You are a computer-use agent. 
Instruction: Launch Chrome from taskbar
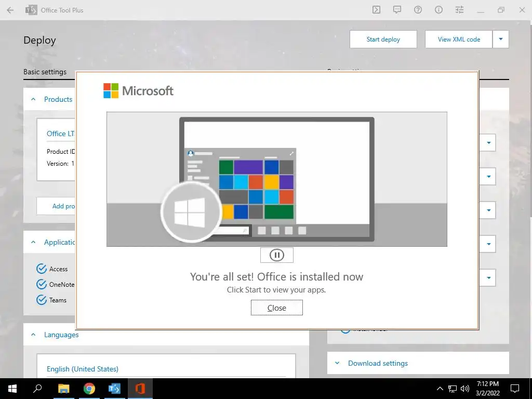coord(89,389)
